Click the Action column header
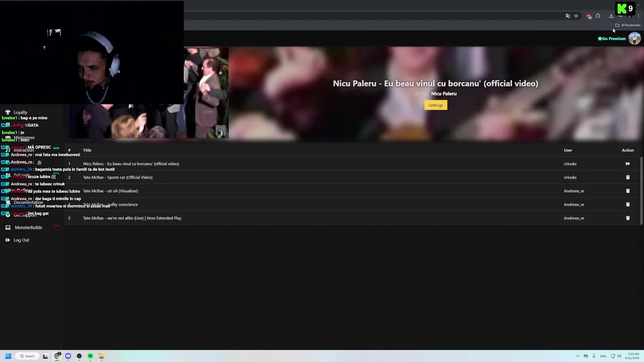This screenshot has height=362, width=644. tap(628, 150)
